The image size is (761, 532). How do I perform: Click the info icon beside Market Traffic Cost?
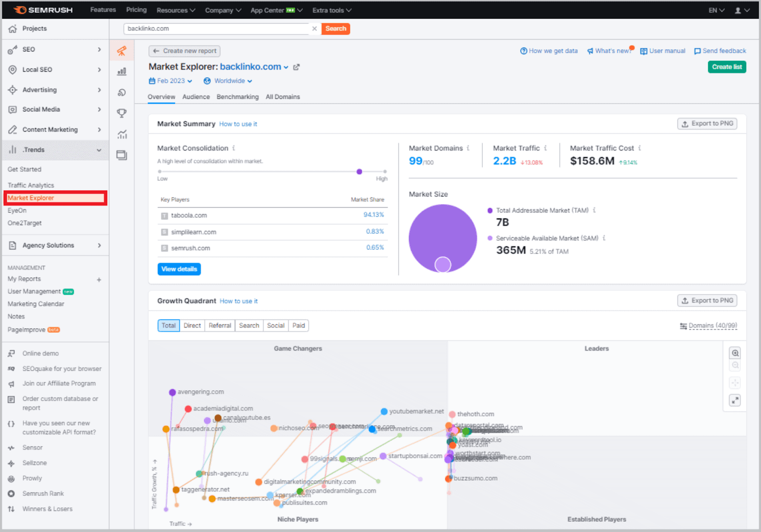[640, 148]
